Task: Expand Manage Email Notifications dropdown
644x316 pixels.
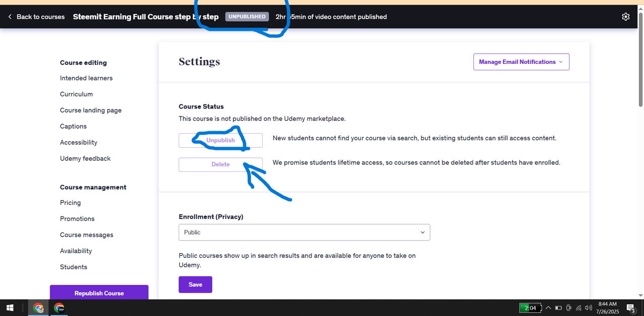Action: (x=521, y=62)
